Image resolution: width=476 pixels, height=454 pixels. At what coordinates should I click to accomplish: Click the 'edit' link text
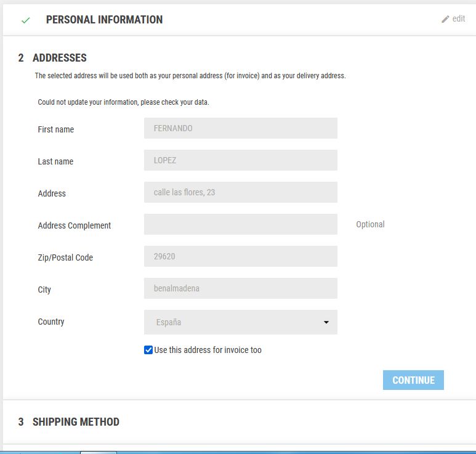(x=459, y=19)
